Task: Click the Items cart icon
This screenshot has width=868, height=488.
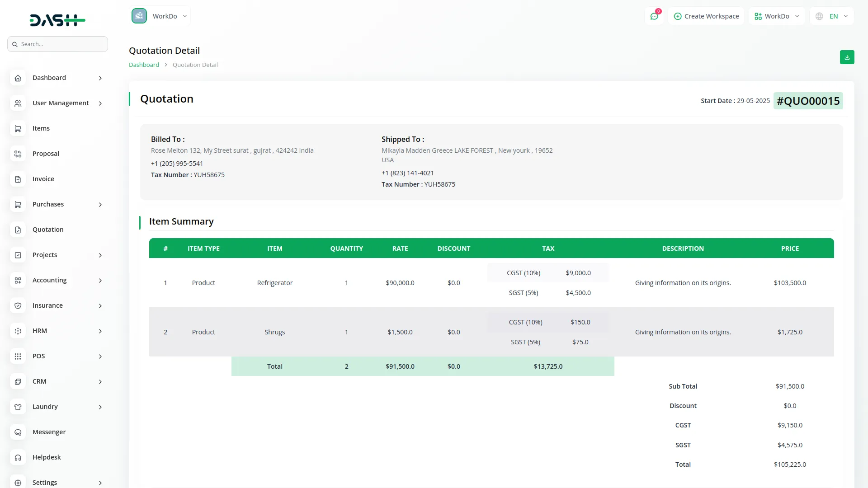Action: point(18,129)
